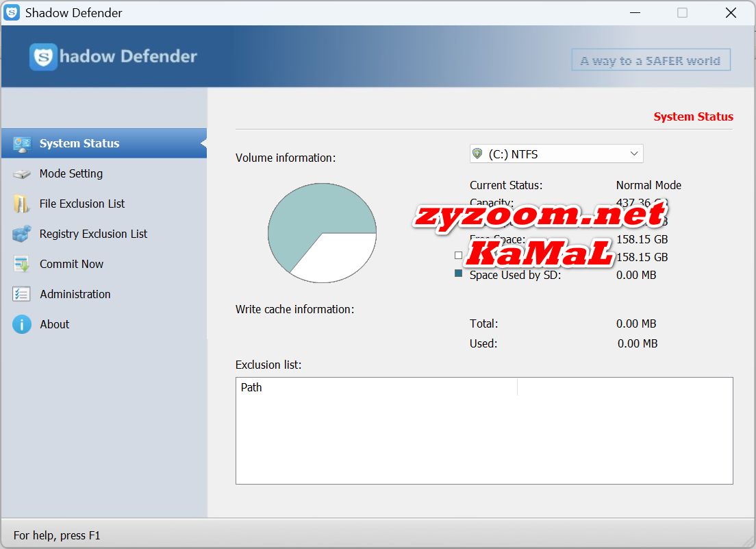Click the 'Write cache information:' label
This screenshot has height=549, width=756.
tap(294, 309)
